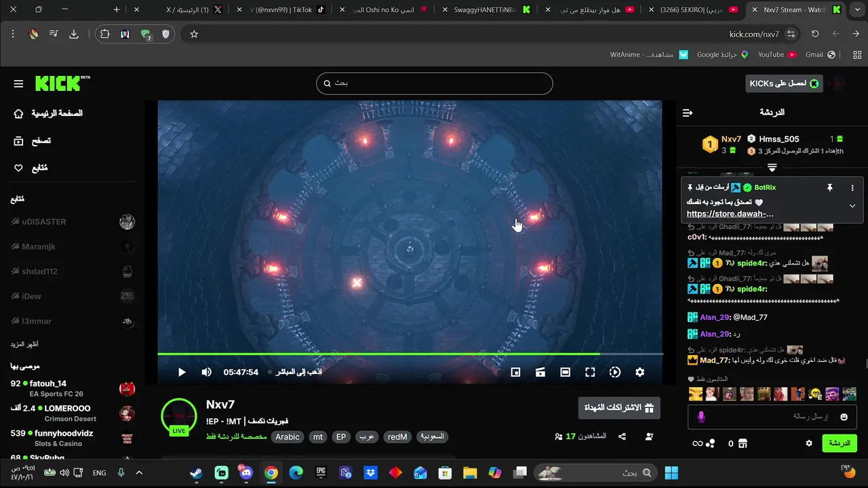
Task: Click the redM tag chip
Action: [x=397, y=437]
